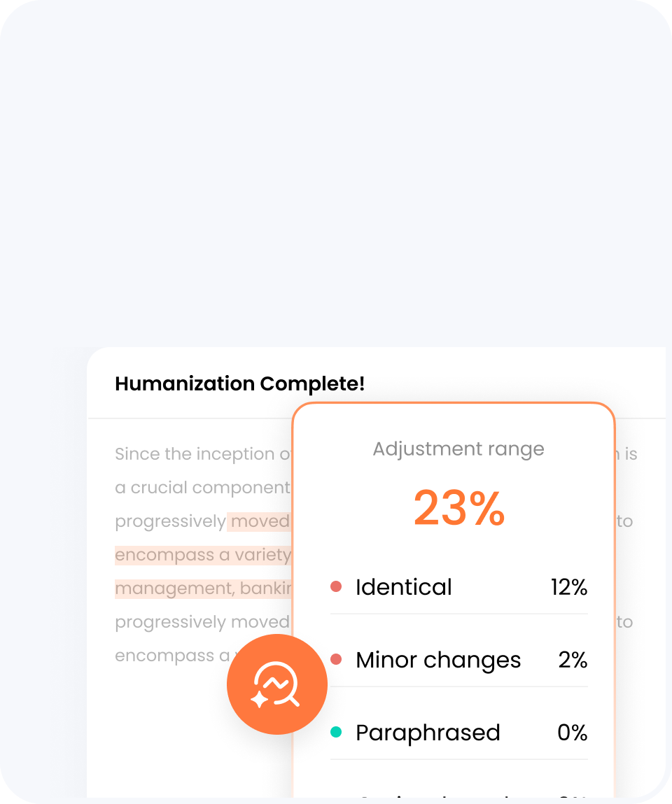Click the Humanization Complete! title
This screenshot has height=804, width=672.
tap(239, 384)
